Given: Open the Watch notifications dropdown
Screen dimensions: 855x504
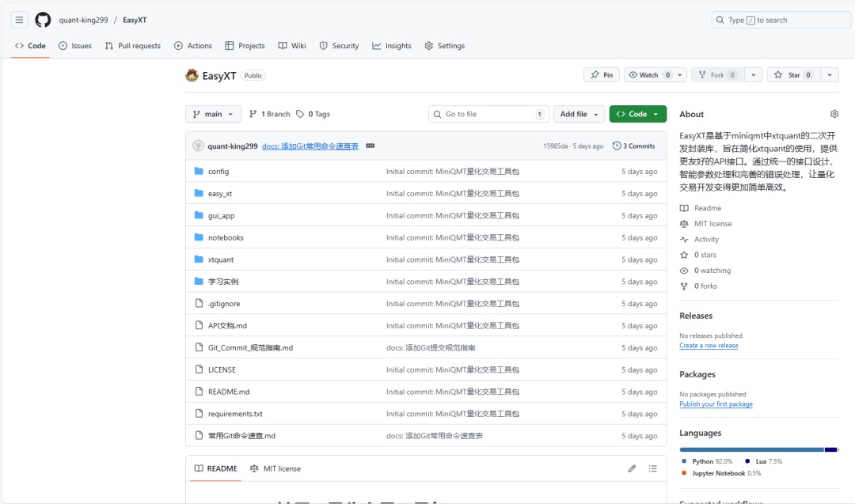Looking at the screenshot, I should pos(655,75).
